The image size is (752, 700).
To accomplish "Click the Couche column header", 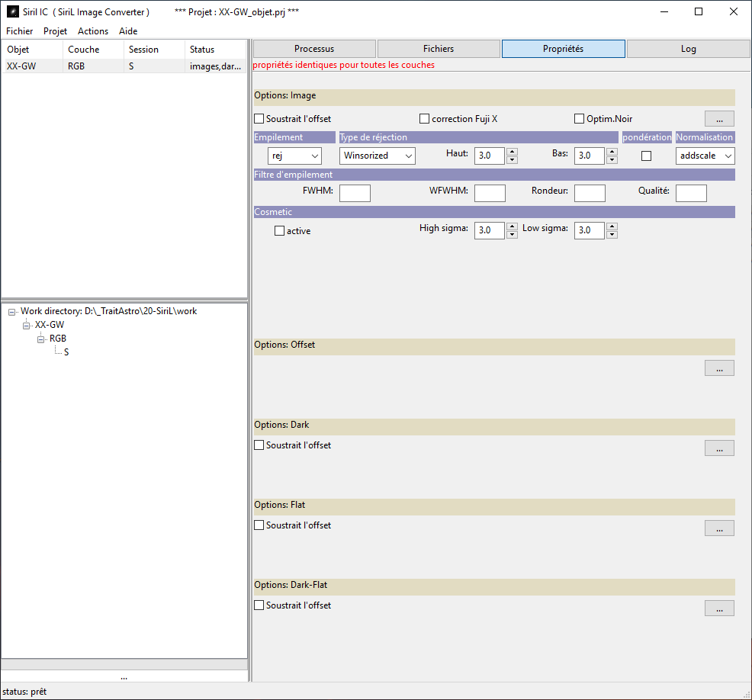I will (x=93, y=50).
